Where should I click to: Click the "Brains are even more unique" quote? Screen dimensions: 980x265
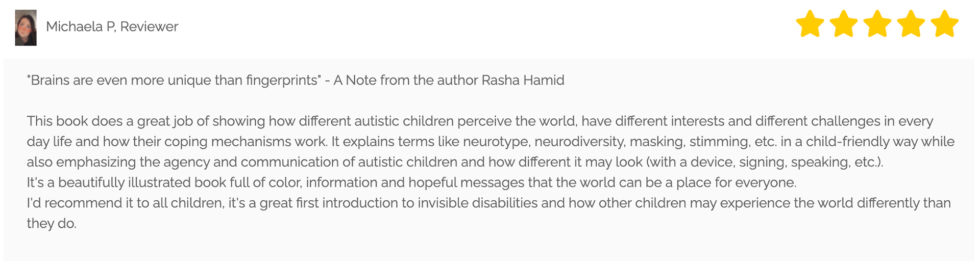(x=174, y=81)
